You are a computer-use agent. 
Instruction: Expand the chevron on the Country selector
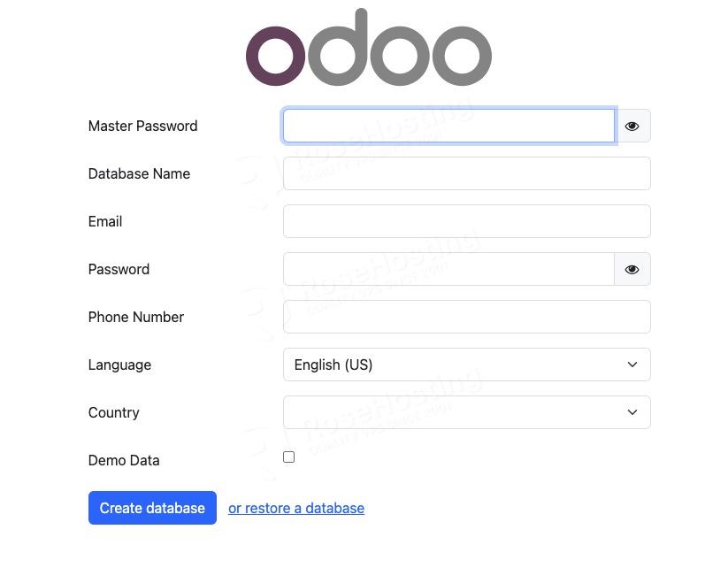tap(632, 412)
